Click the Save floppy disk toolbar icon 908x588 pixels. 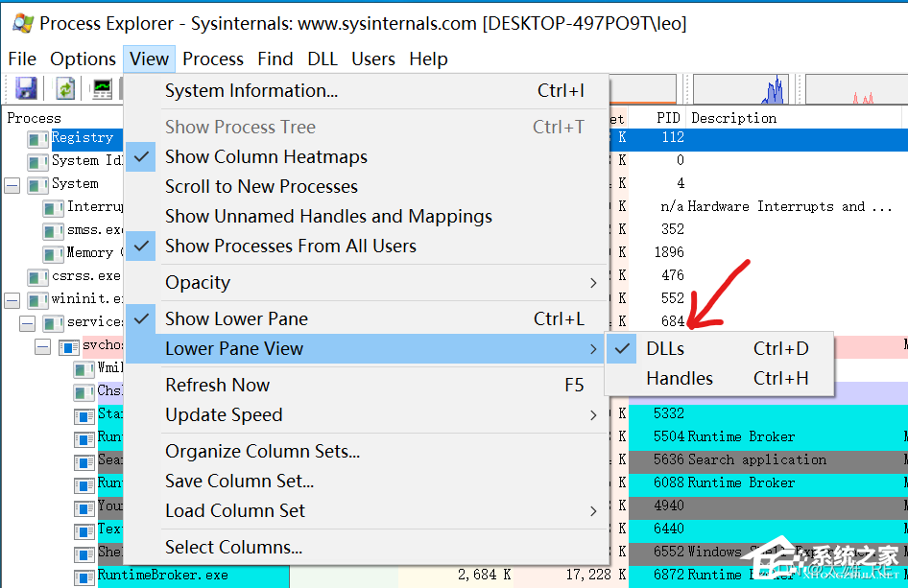tap(26, 89)
